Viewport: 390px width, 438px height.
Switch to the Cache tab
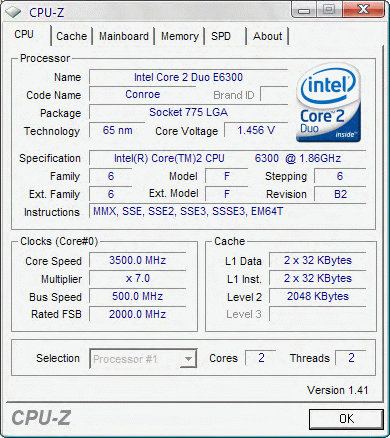point(71,36)
